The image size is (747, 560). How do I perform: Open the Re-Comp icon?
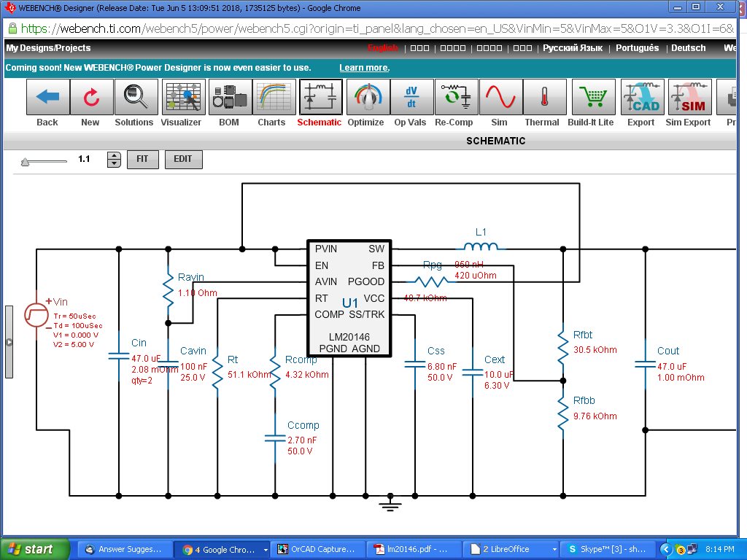456,97
